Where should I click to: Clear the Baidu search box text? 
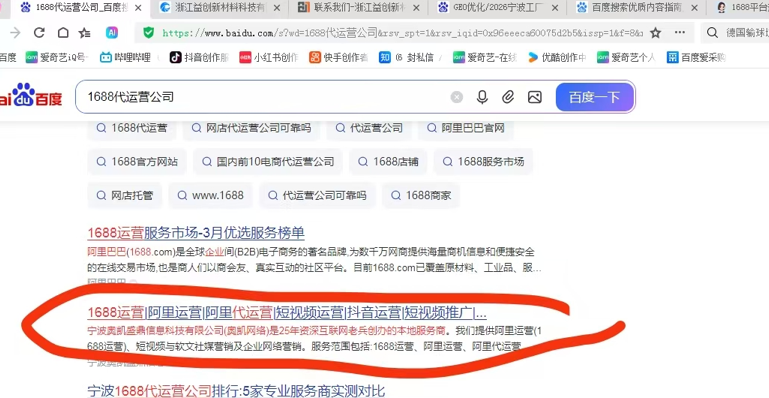pyautogui.click(x=457, y=97)
